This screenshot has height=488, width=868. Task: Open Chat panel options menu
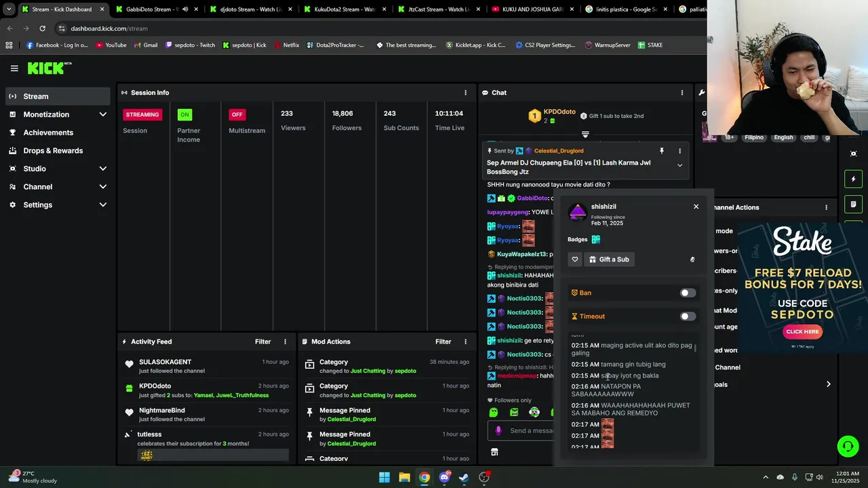click(682, 93)
